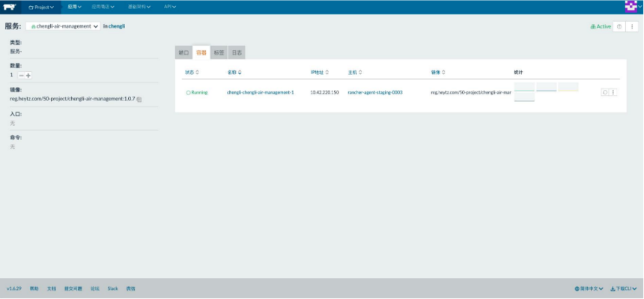Restart the container using the circular row icon
Viewport: 644px width, 299px height.
tap(604, 92)
